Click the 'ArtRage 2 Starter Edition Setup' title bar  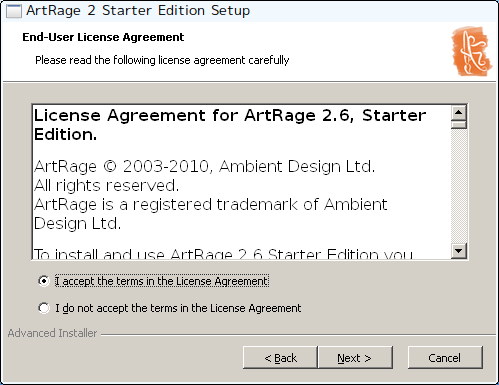coord(138,11)
